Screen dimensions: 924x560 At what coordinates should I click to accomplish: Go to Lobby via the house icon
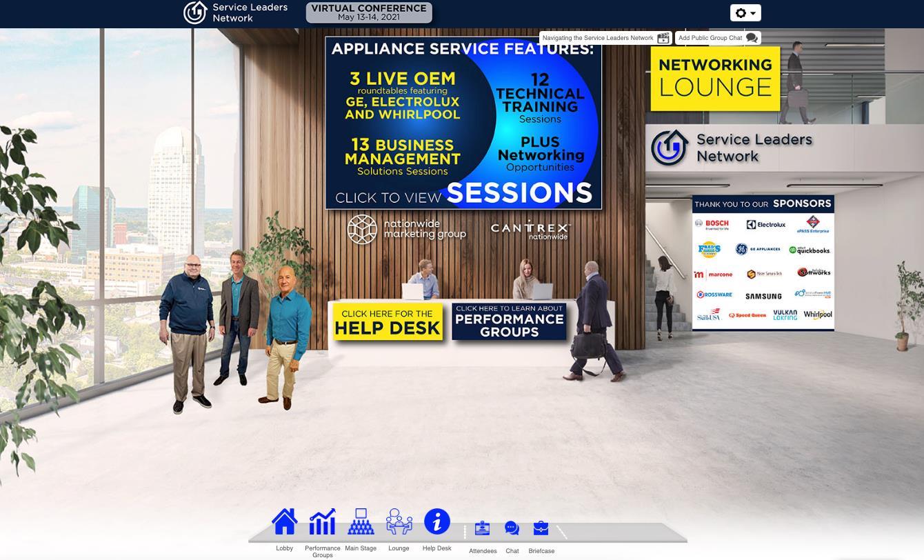(x=284, y=522)
